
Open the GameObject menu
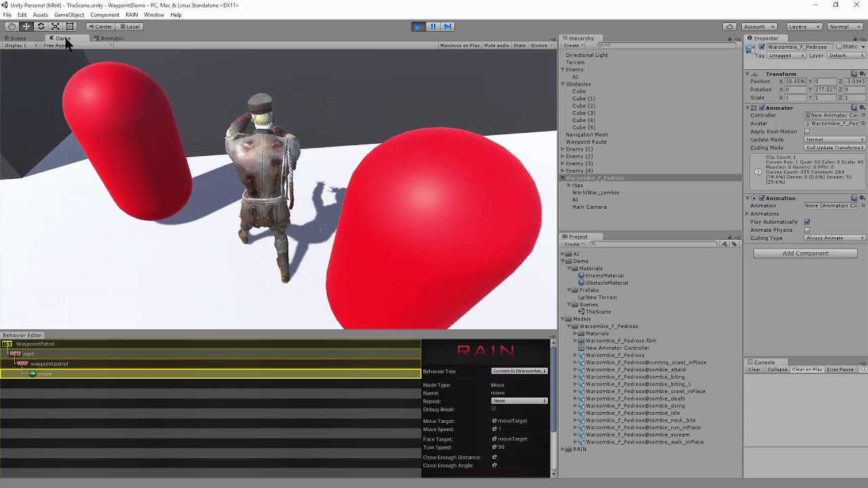pos(69,15)
